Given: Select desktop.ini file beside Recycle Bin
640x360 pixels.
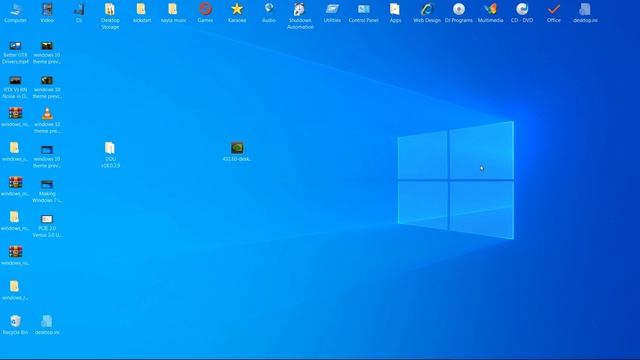Looking at the screenshot, I should coord(47,325).
